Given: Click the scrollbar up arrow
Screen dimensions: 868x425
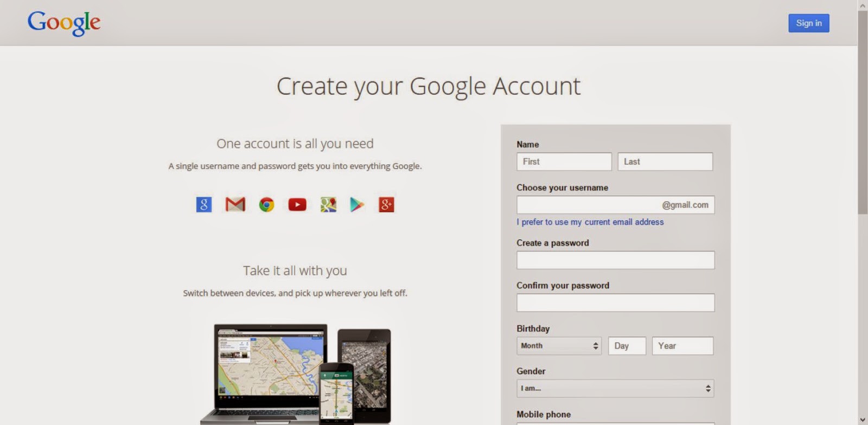Looking at the screenshot, I should (x=863, y=5).
